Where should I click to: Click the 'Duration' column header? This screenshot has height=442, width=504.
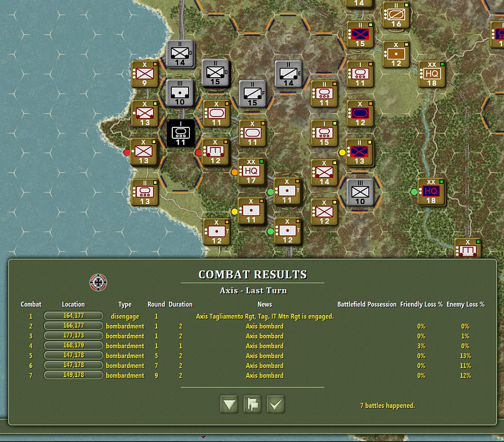pos(180,304)
